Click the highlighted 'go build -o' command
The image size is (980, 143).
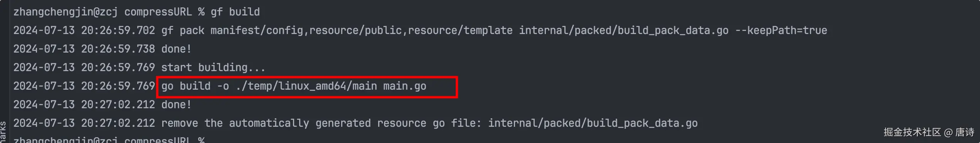pyautogui.click(x=195, y=86)
